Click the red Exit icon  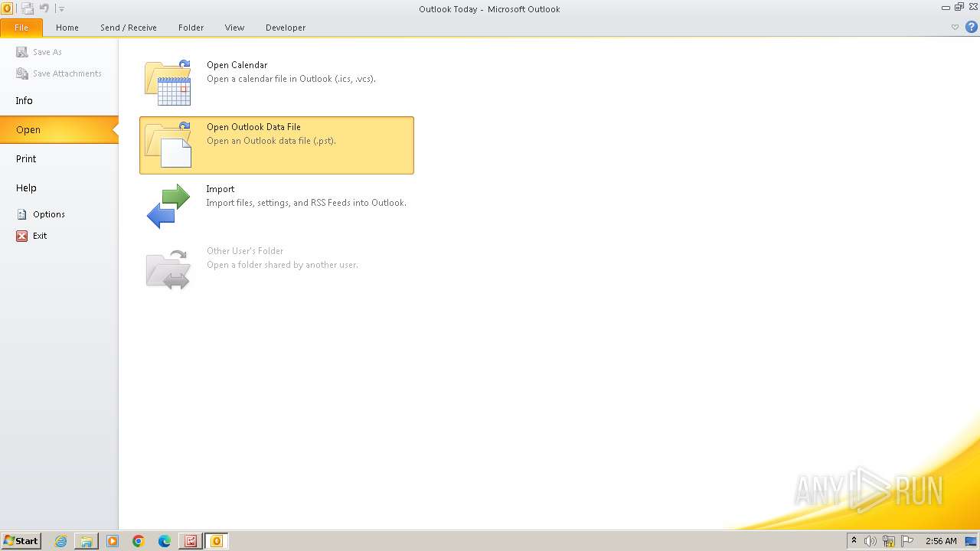[22, 236]
